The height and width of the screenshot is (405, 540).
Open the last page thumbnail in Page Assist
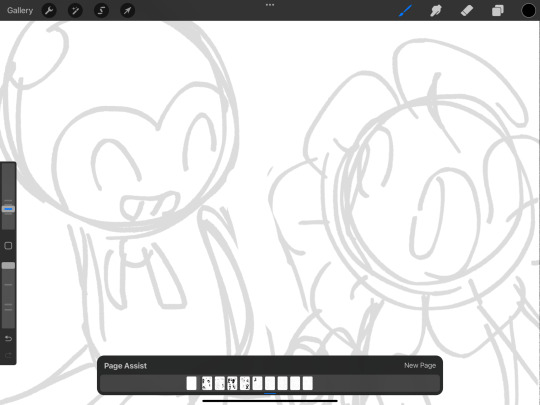[x=308, y=383]
